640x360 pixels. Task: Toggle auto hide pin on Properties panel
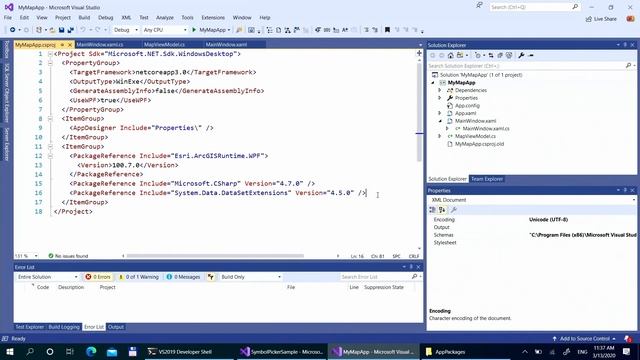625,190
